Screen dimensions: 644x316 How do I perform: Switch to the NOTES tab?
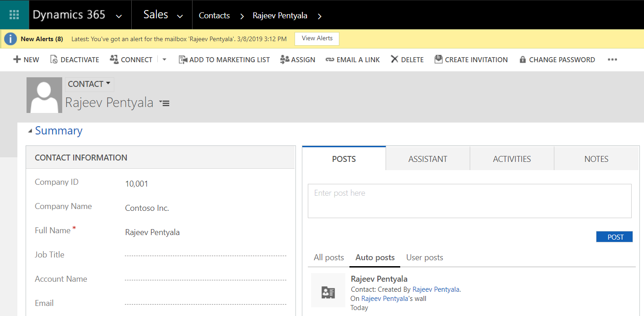click(596, 159)
